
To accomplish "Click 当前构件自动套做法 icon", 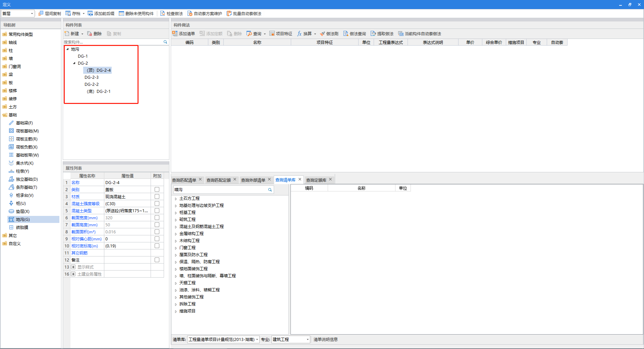I will tap(401, 34).
